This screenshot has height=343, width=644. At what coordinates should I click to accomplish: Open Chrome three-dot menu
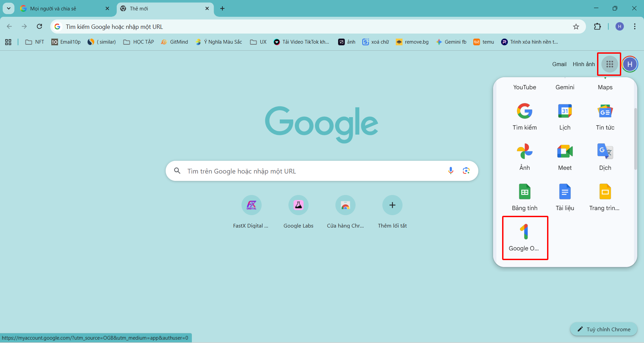[x=635, y=27]
